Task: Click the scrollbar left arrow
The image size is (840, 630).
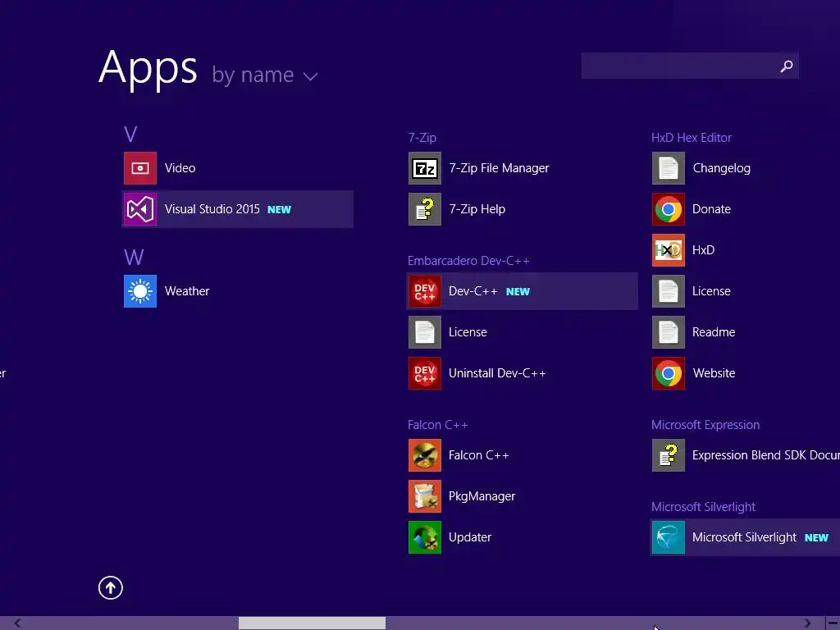Action: click(18, 623)
